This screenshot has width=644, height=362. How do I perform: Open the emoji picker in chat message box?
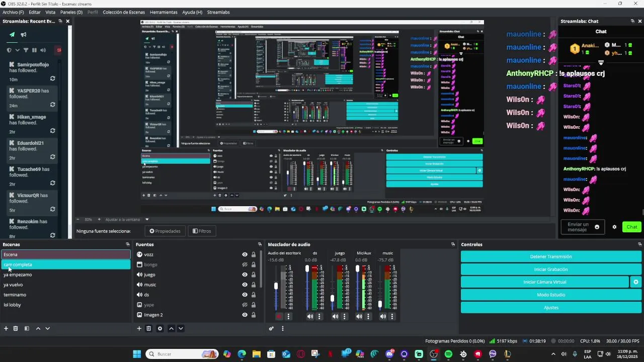(x=597, y=227)
